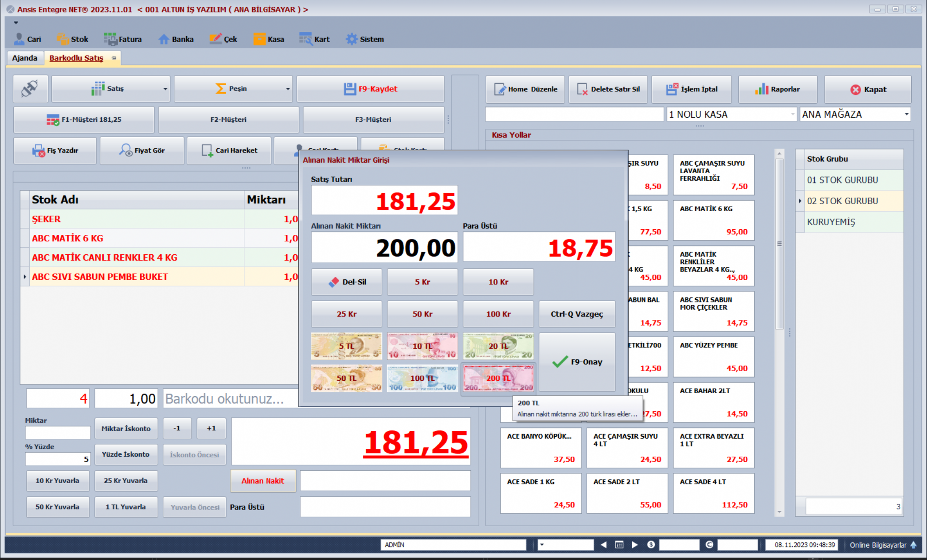Open Raporlar chart icon

click(762, 89)
